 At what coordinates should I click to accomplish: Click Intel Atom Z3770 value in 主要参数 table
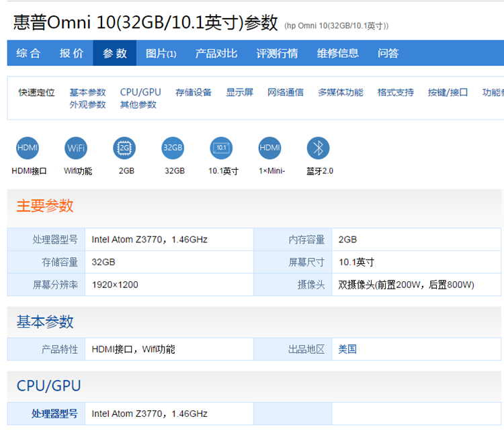(x=149, y=240)
